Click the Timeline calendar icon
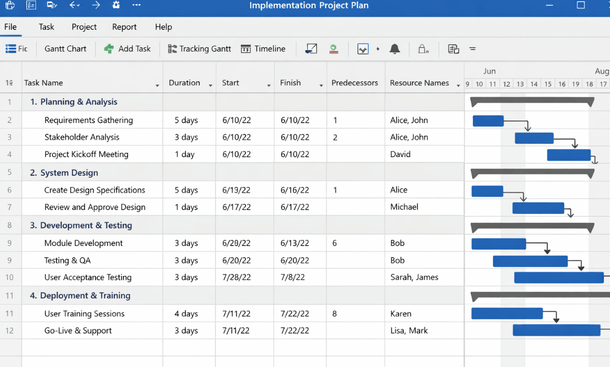 (x=245, y=49)
